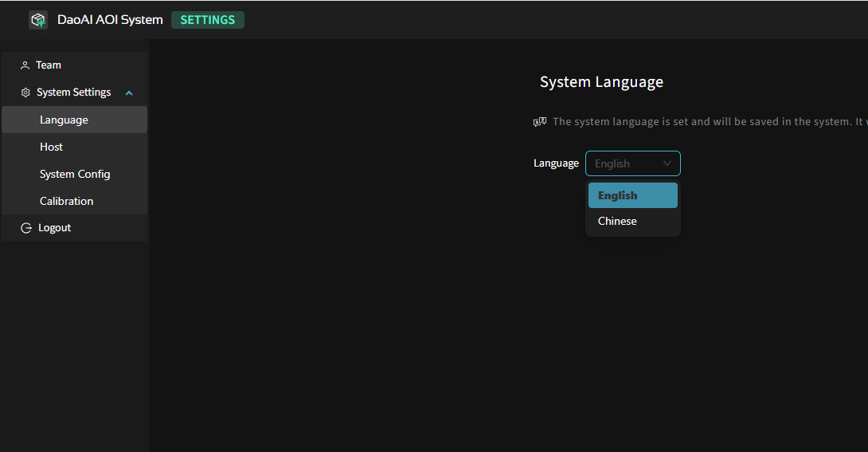Collapse System Settings using the chevron arrow

(129, 93)
